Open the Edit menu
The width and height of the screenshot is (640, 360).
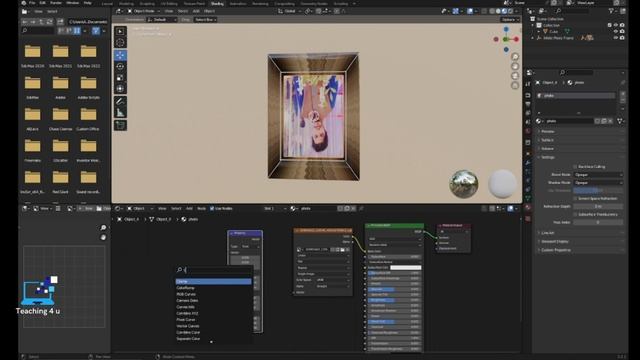[x=42, y=3]
